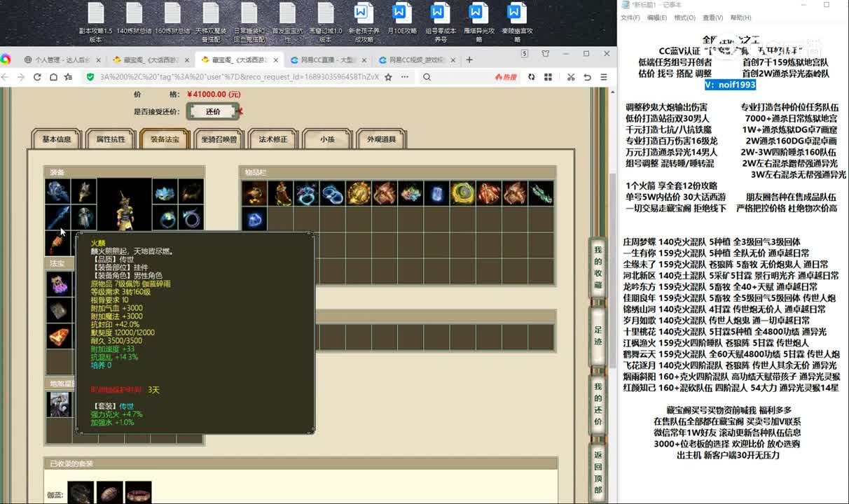Click the 热搜 hot search button
This screenshot has width=849, height=504.
point(506,77)
